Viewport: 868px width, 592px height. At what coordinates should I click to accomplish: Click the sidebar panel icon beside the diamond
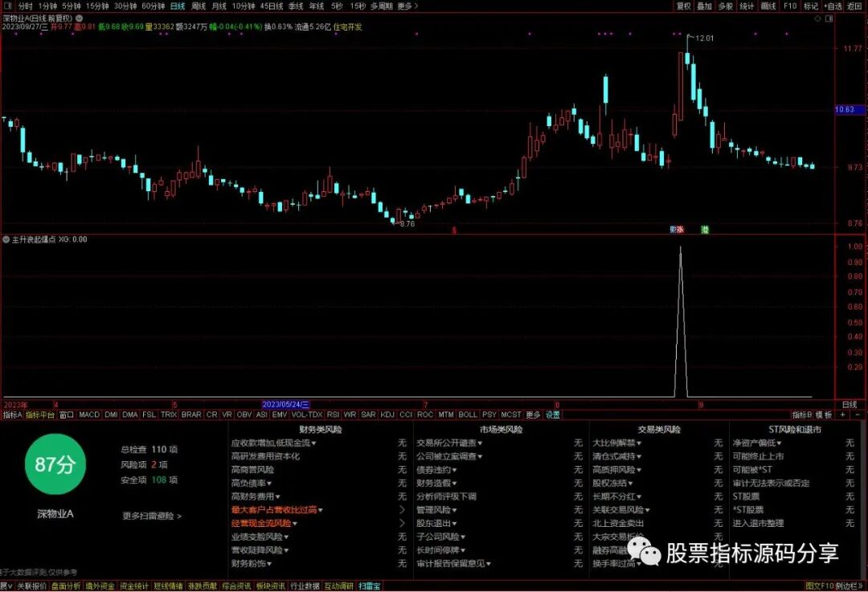coord(829,18)
